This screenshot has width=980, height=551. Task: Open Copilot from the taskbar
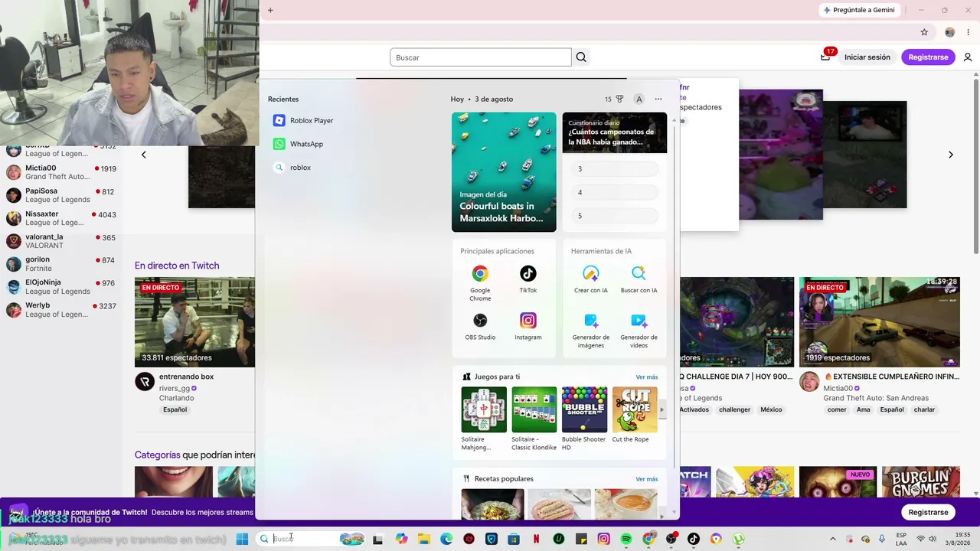point(402,539)
